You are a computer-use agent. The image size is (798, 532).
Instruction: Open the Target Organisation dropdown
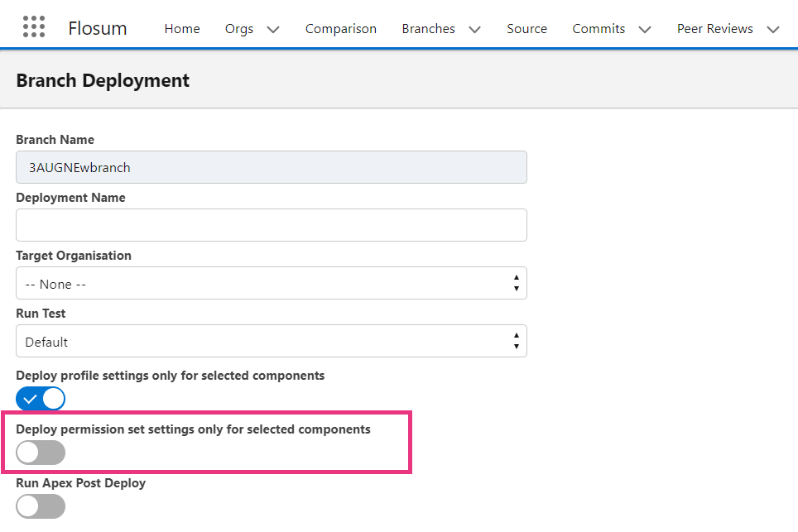272,283
